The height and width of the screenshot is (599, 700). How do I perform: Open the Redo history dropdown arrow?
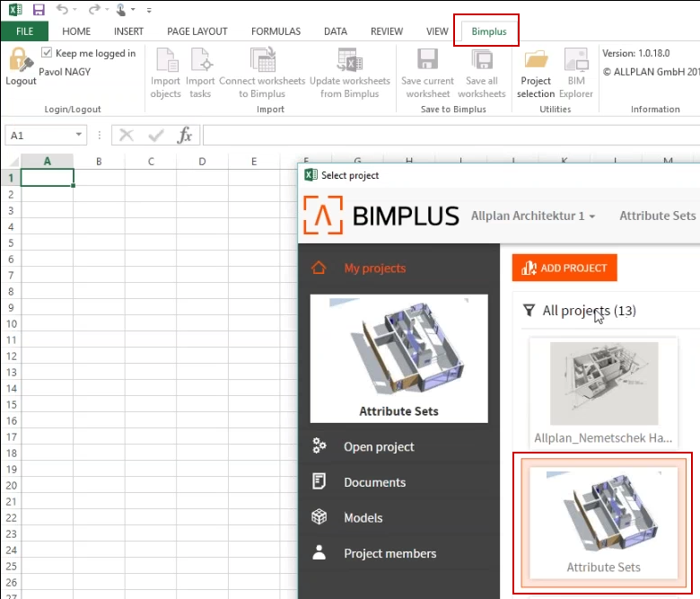[x=107, y=9]
